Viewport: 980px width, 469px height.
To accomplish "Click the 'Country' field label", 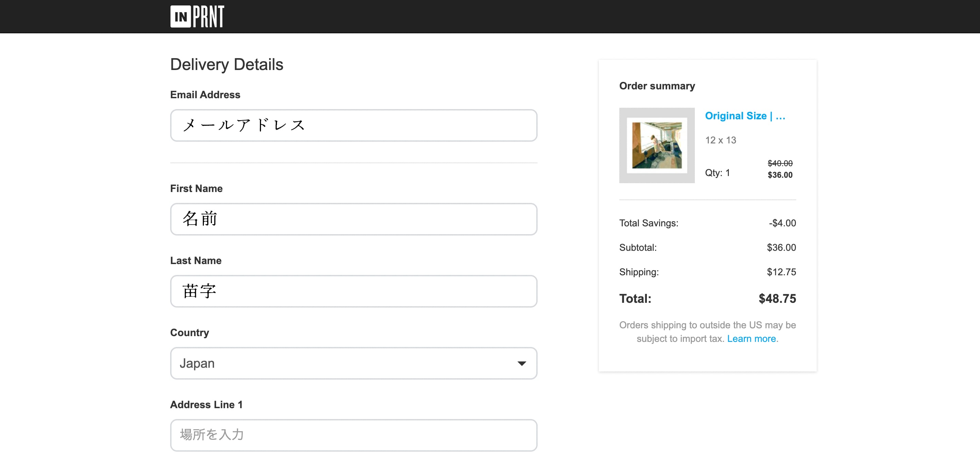I will 190,333.
